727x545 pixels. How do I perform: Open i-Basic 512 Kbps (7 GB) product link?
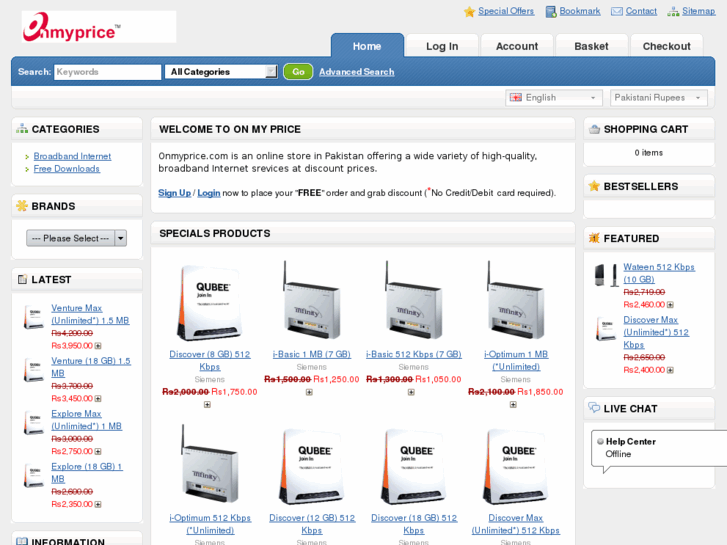(414, 354)
